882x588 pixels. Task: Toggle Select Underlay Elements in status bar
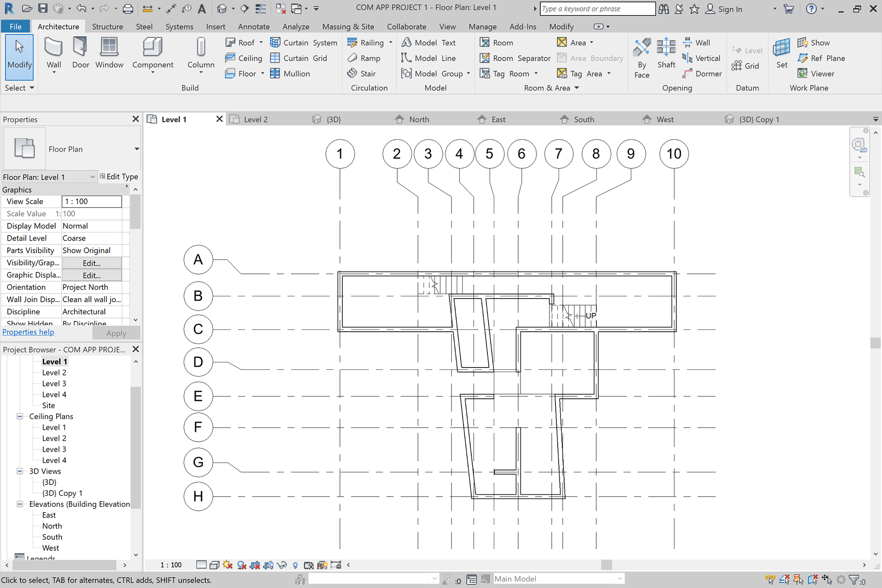784,580
